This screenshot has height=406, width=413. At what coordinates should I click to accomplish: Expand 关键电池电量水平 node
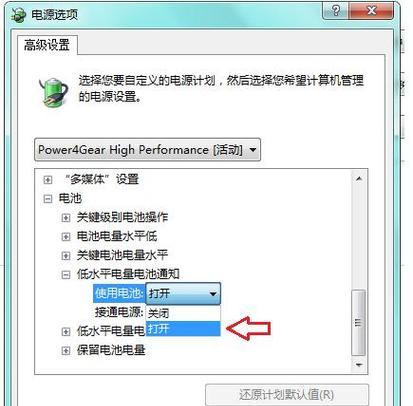click(x=66, y=255)
